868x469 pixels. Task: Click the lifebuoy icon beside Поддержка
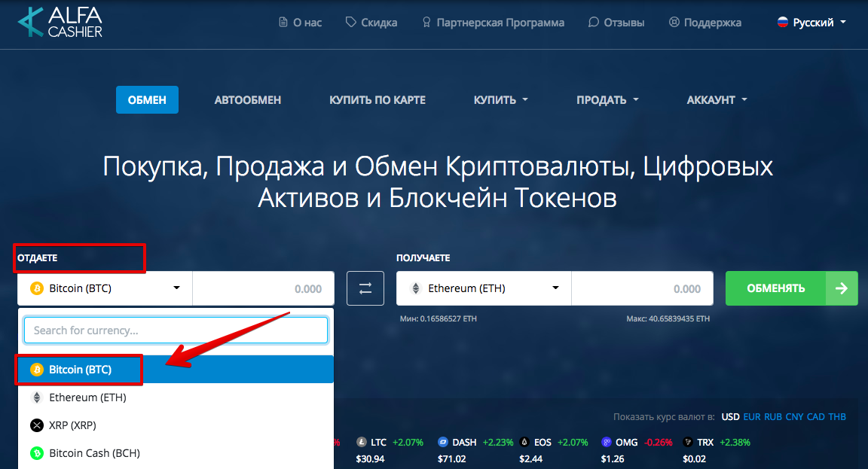pos(674,22)
